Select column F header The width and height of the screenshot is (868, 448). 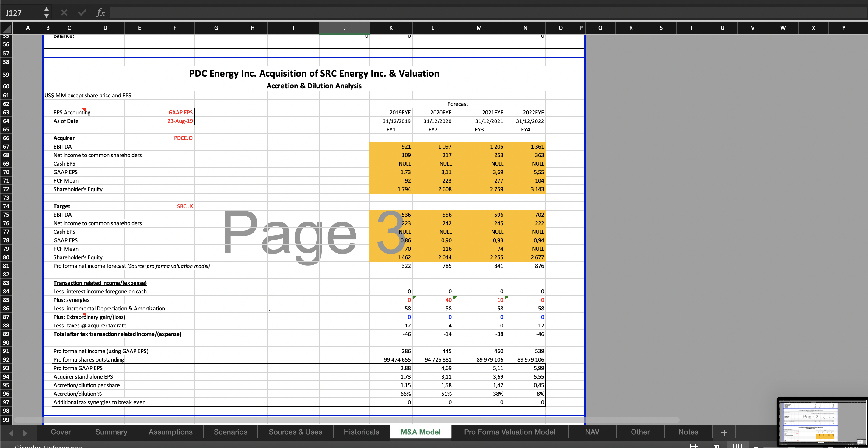175,28
